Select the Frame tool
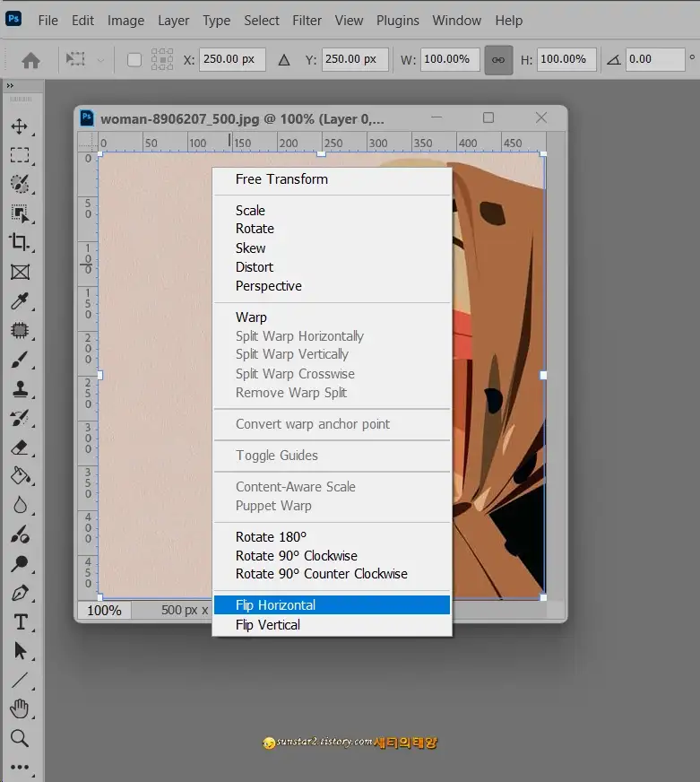 pos(20,272)
